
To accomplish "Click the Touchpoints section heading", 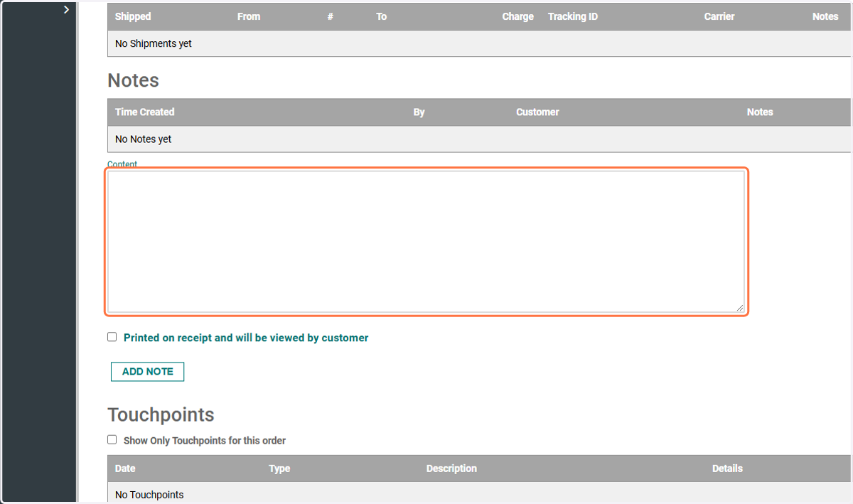I will click(161, 414).
